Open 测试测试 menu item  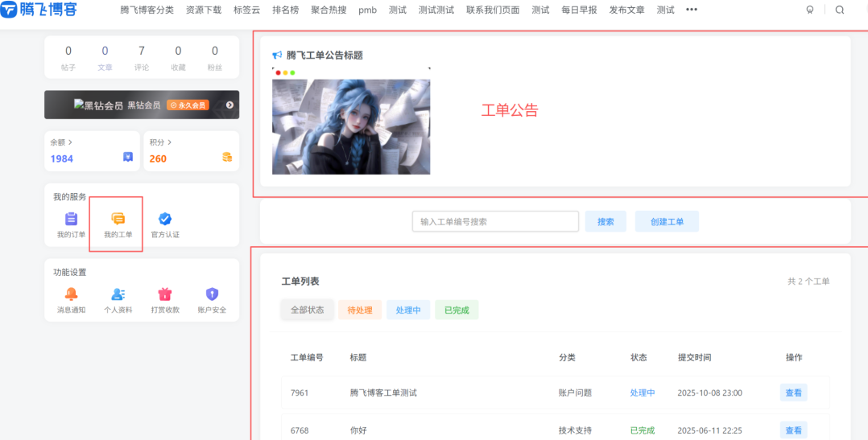click(x=436, y=10)
